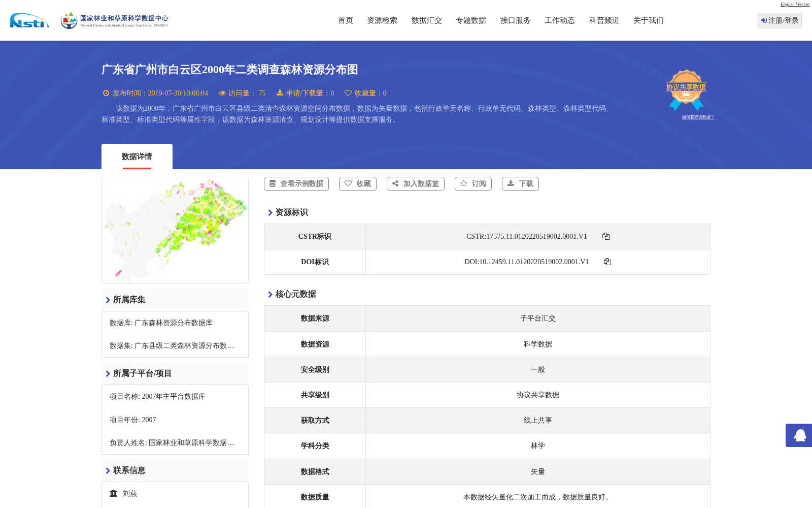
Task: Open the 关于我们 menu item
Action: [649, 20]
